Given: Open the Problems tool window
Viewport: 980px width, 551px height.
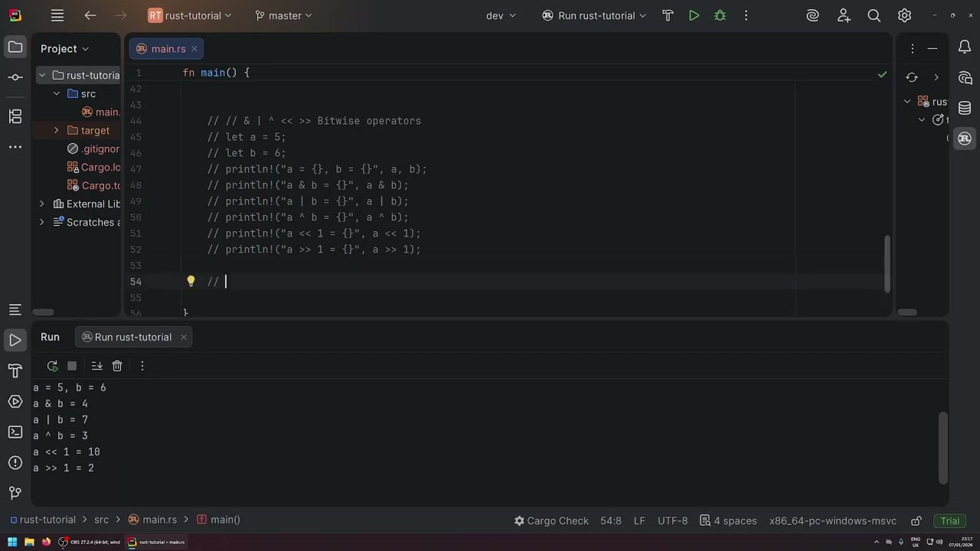Looking at the screenshot, I should click(15, 463).
